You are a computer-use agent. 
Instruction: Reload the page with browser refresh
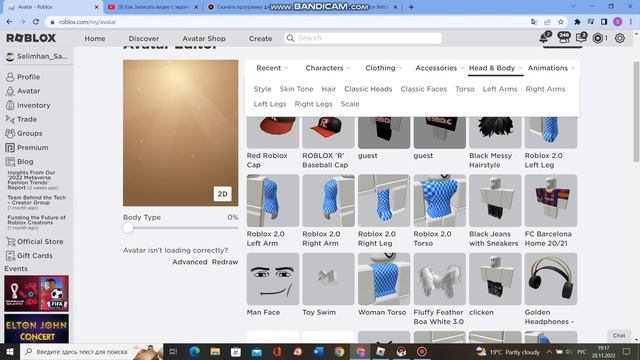[36, 22]
